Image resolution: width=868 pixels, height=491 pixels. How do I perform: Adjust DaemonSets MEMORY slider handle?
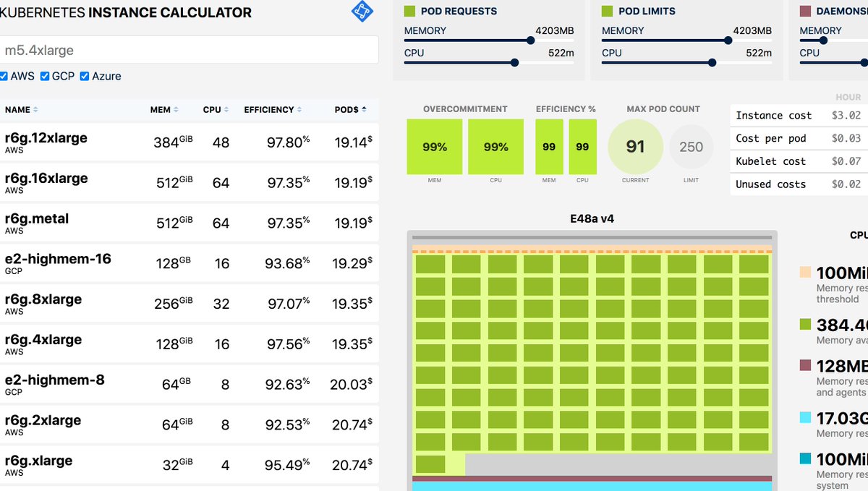[823, 40]
